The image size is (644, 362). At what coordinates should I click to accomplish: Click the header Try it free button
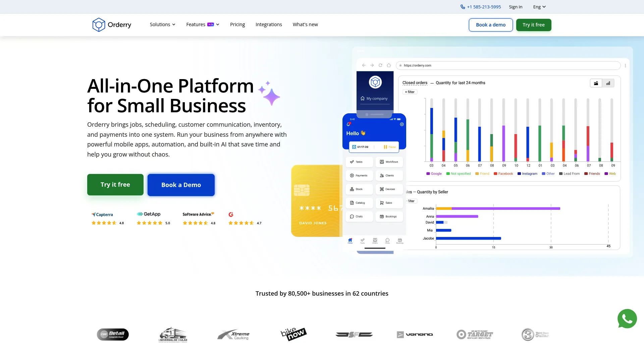click(x=533, y=25)
